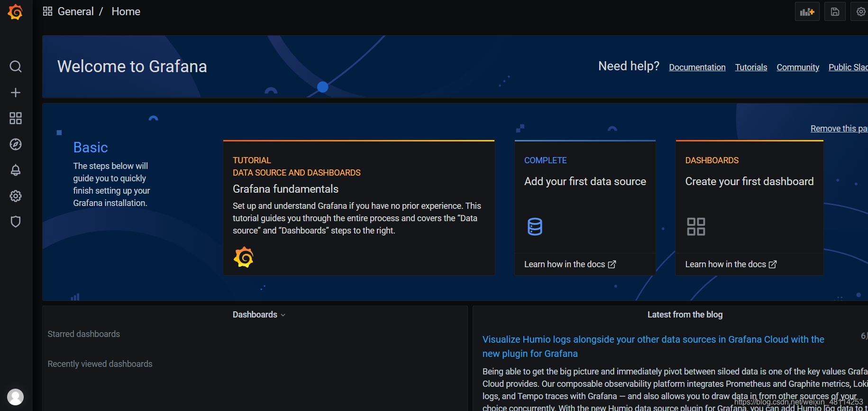Open the Community help link
The height and width of the screenshot is (411, 868).
(x=797, y=67)
